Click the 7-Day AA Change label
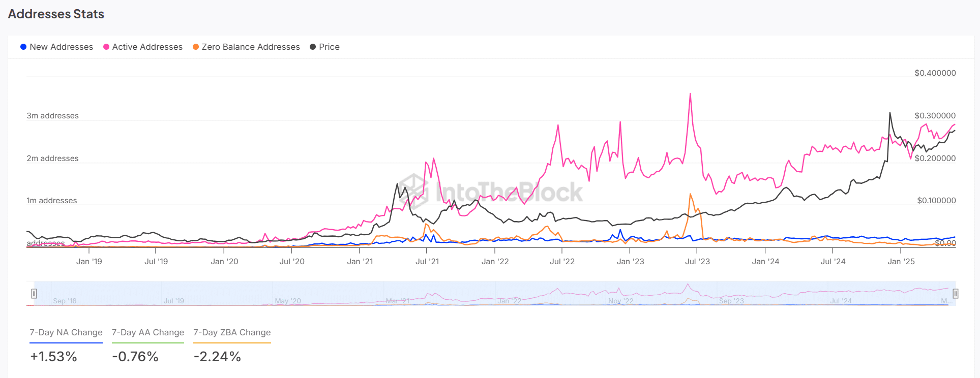Screen dimensions: 980x378 [x=147, y=332]
